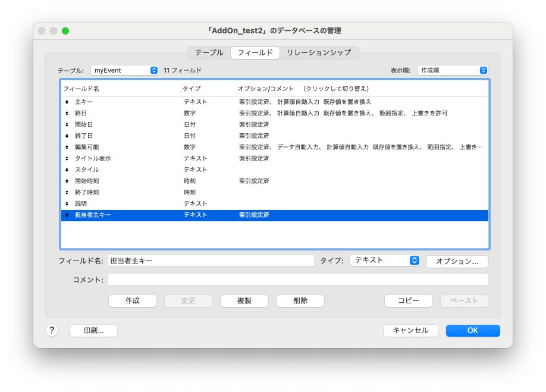Viewport: 546px width, 392px height.
Task: Open the タイプ テキスト dropdown
Action: [x=385, y=261]
